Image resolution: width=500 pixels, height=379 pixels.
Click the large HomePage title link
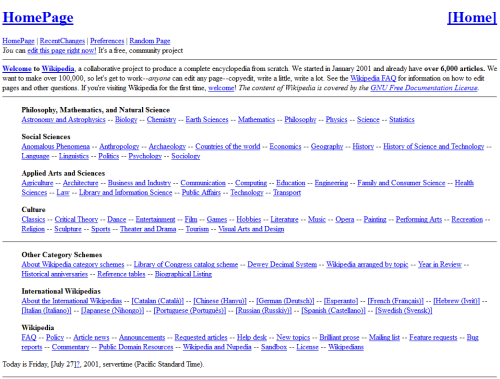click(x=38, y=17)
